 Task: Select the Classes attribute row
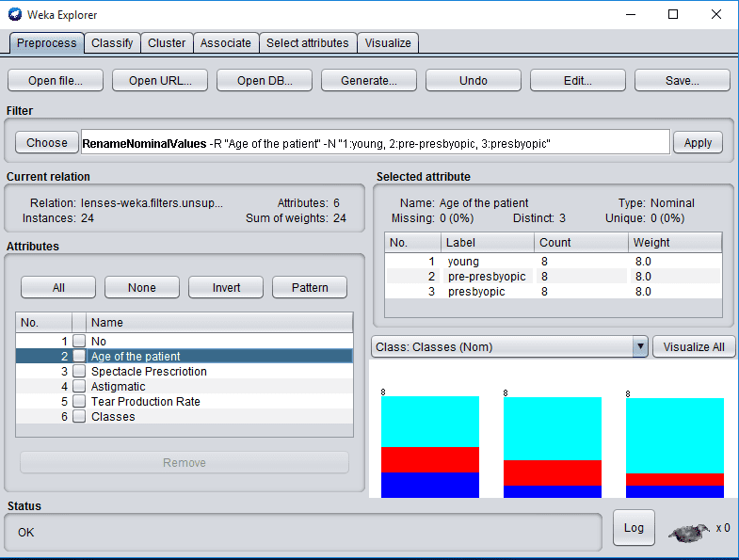pyautogui.click(x=185, y=416)
